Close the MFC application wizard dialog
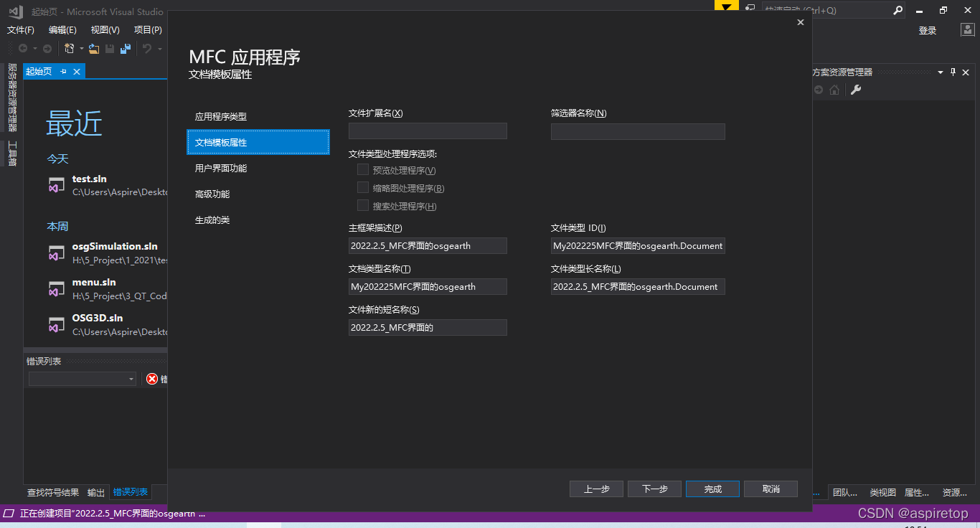 click(x=801, y=22)
